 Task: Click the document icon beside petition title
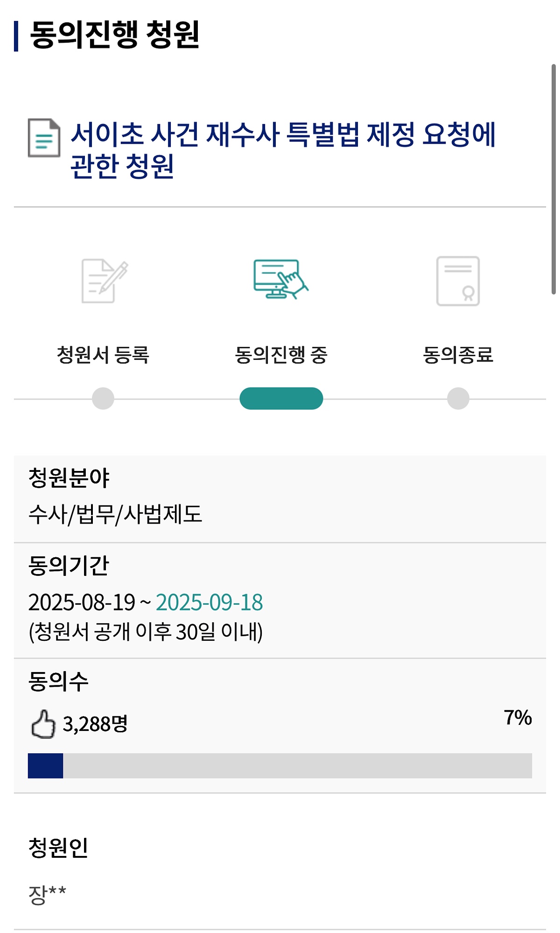point(44,138)
